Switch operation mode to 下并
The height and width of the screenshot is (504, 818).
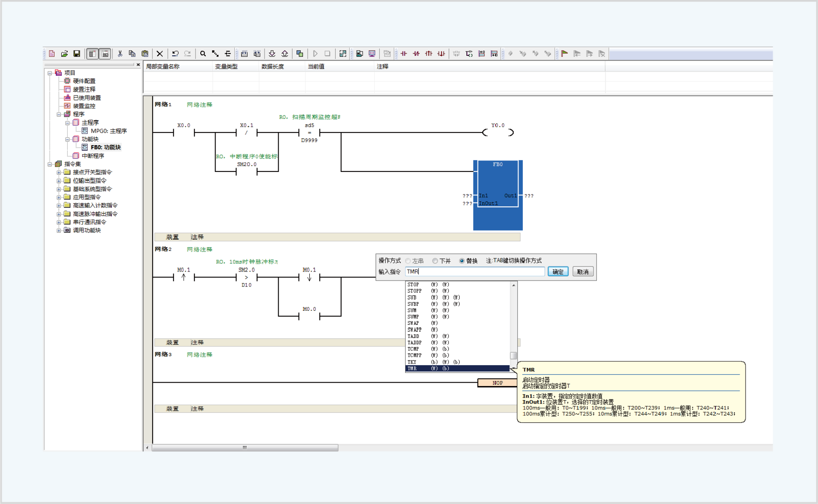click(435, 261)
